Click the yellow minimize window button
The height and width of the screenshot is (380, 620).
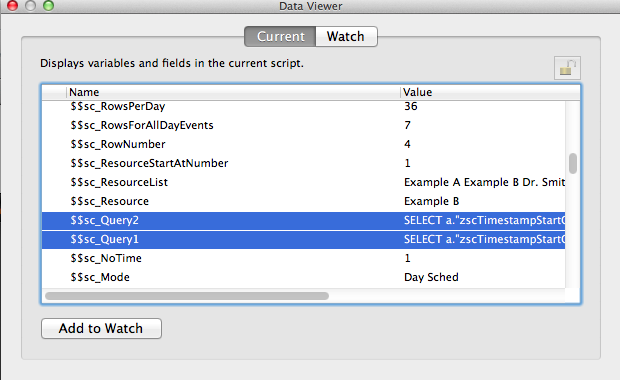point(30,6)
